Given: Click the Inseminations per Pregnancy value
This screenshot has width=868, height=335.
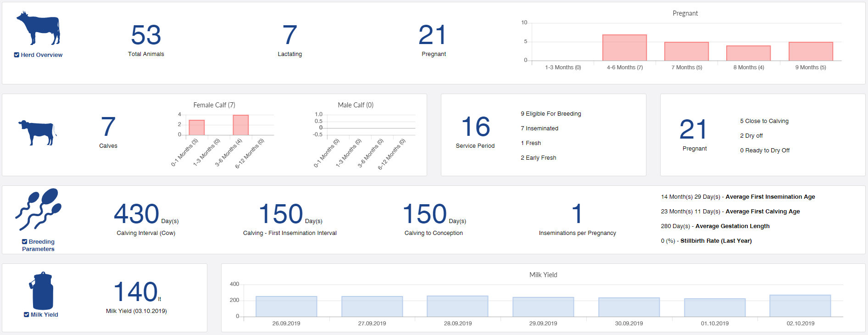Looking at the screenshot, I should click(577, 214).
